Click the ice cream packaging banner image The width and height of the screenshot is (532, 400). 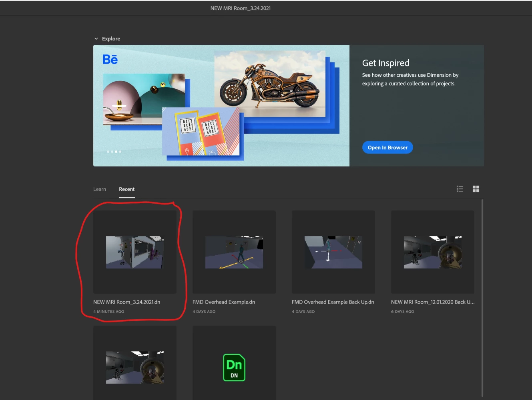201,131
